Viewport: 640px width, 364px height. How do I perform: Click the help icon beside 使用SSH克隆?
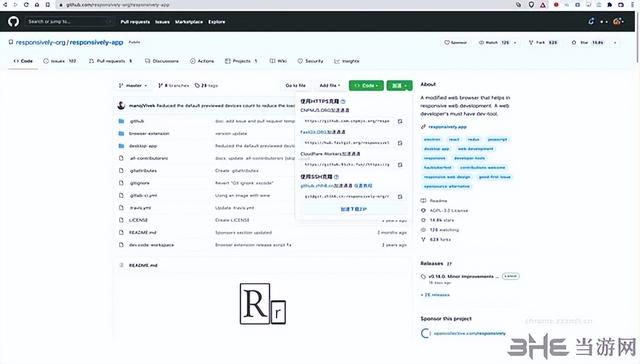pyautogui.click(x=336, y=177)
